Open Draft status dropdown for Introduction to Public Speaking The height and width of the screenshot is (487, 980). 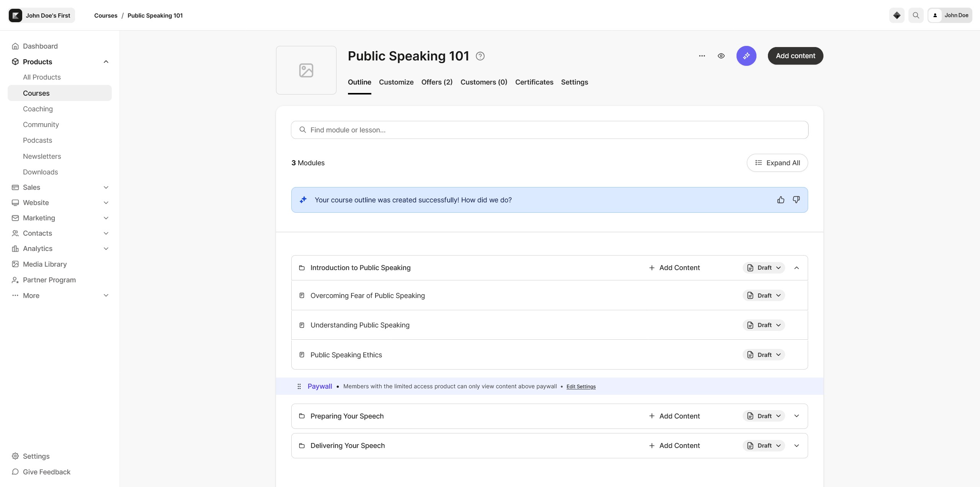[x=764, y=268]
